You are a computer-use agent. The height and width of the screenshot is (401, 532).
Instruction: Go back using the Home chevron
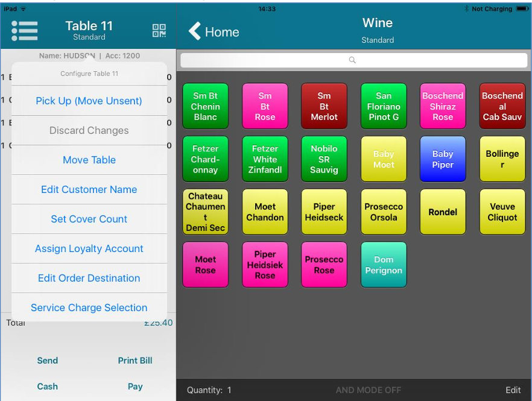(214, 32)
